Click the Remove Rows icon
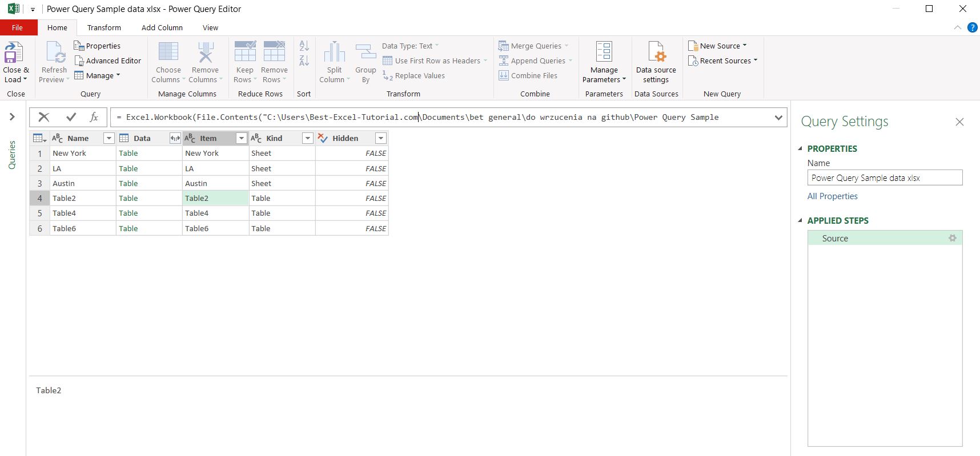Screen dimensions: 980x456 coord(274,51)
